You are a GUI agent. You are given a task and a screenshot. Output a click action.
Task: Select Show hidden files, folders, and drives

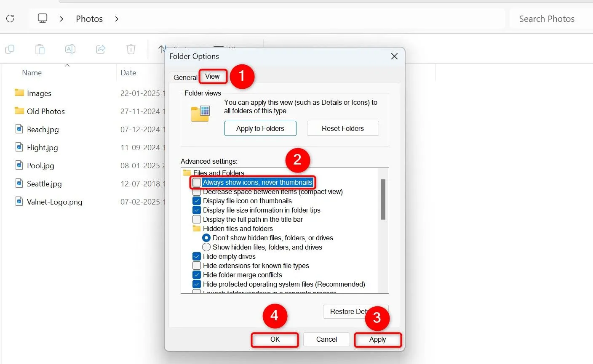(x=206, y=247)
